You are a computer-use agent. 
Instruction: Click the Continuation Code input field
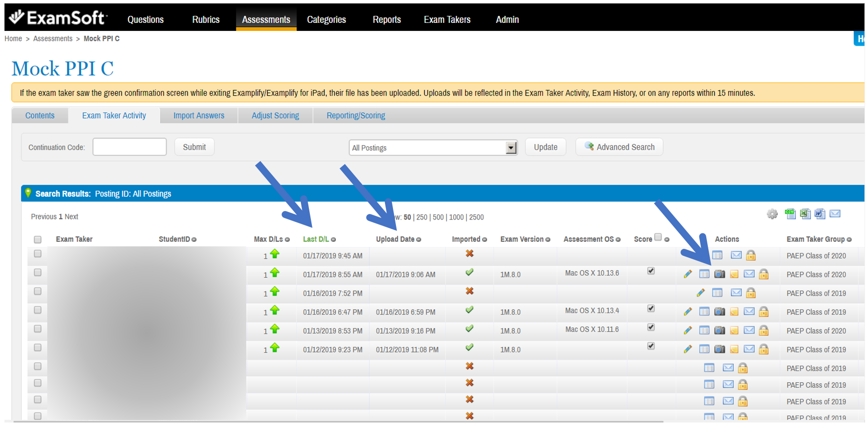tap(129, 147)
